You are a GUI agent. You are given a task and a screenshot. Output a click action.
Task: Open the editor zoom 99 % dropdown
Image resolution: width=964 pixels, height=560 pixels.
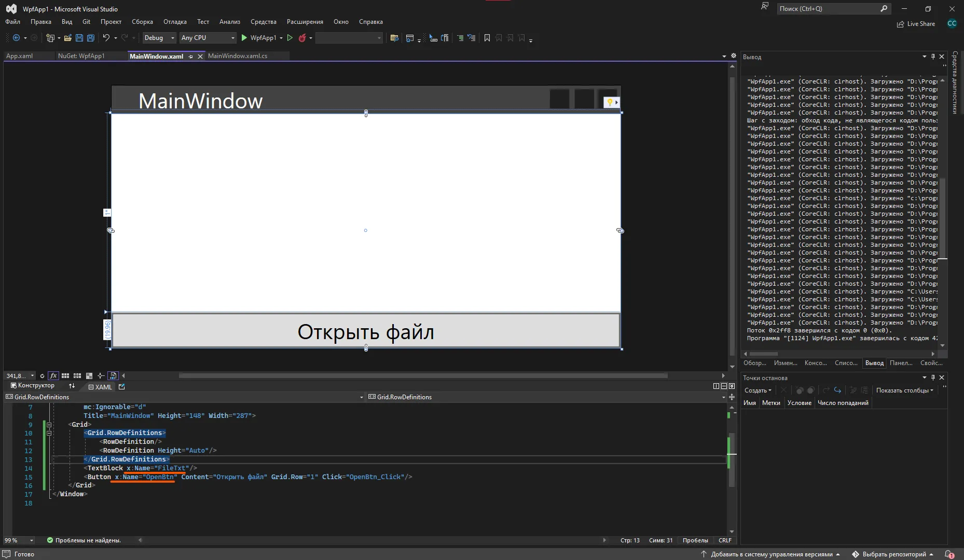tap(32, 540)
